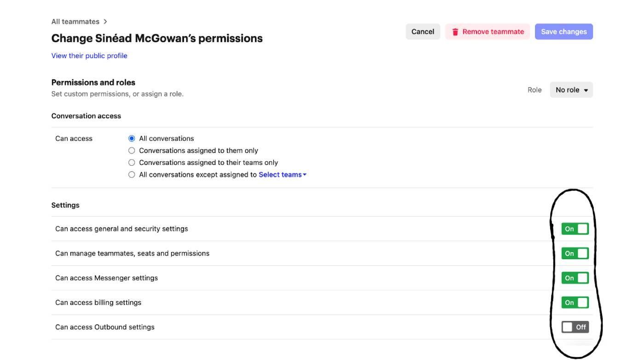The width and height of the screenshot is (644, 360).
Task: Go back to All teammates breadcrumb
Action: (x=75, y=22)
